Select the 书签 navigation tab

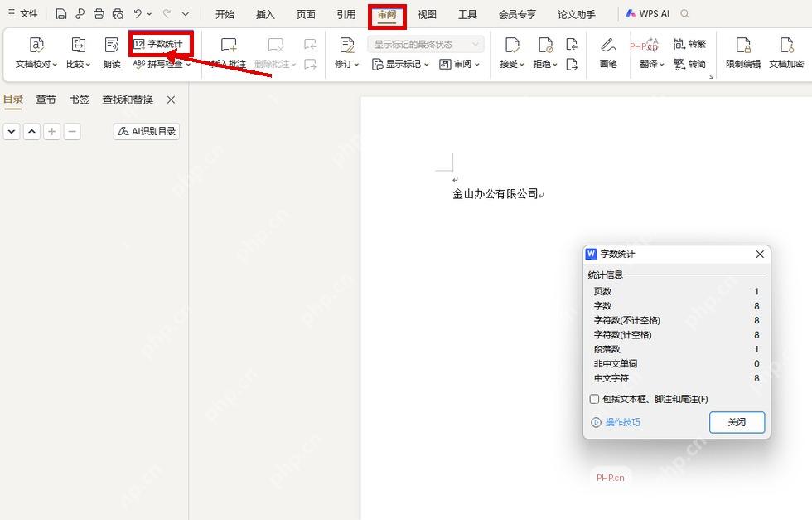coord(80,100)
